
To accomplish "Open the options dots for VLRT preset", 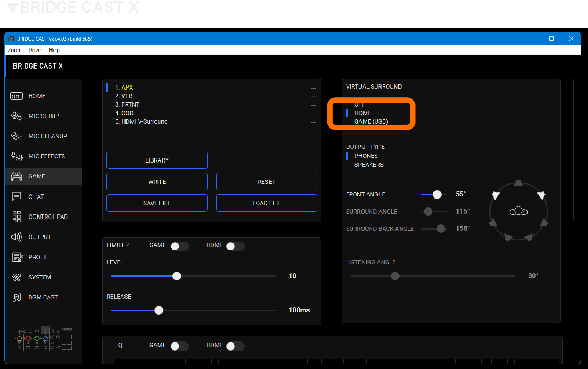I will [313, 97].
